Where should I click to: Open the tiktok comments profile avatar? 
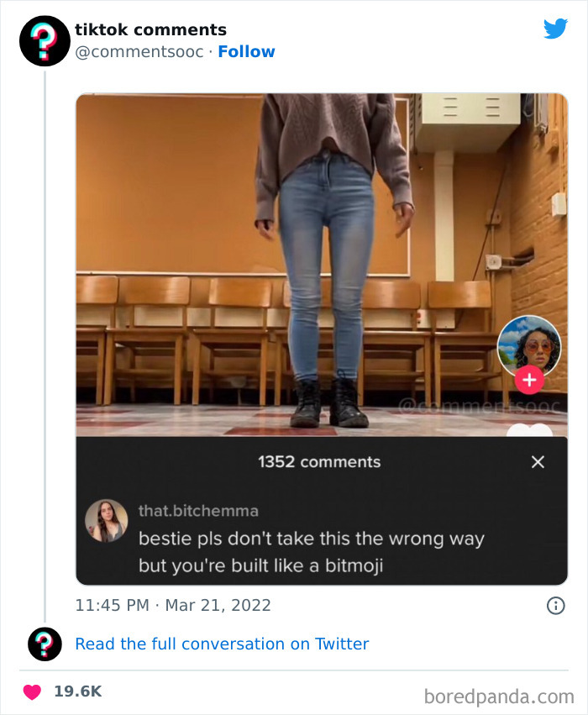45,40
